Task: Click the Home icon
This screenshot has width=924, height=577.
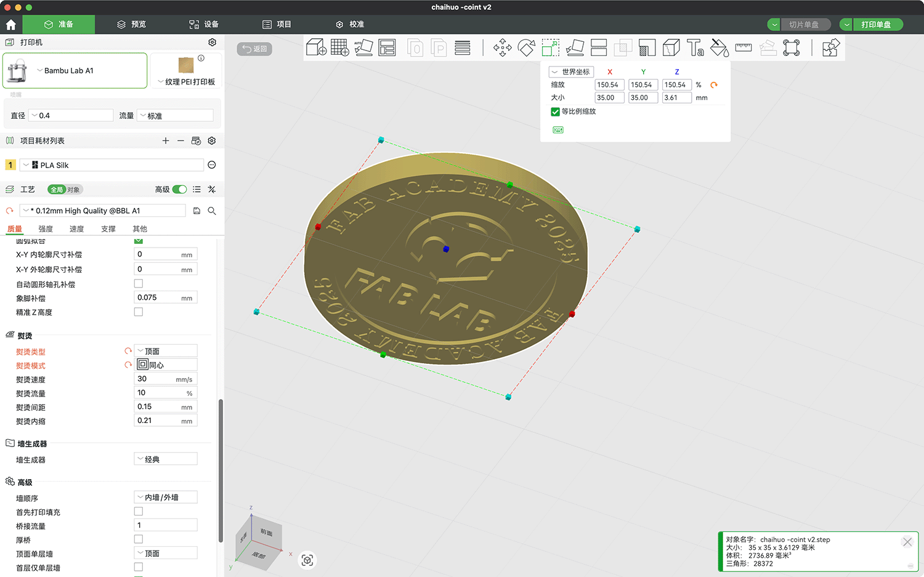Action: click(x=10, y=25)
